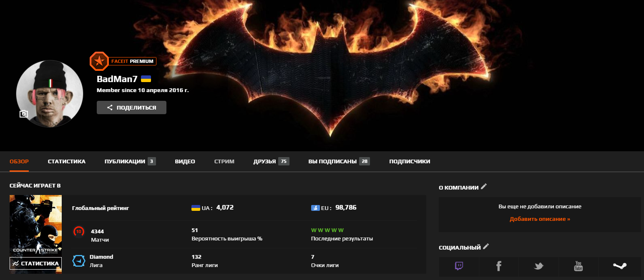644x280 pixels.
Task: Click the EU flag in the global rating
Action: pos(315,207)
